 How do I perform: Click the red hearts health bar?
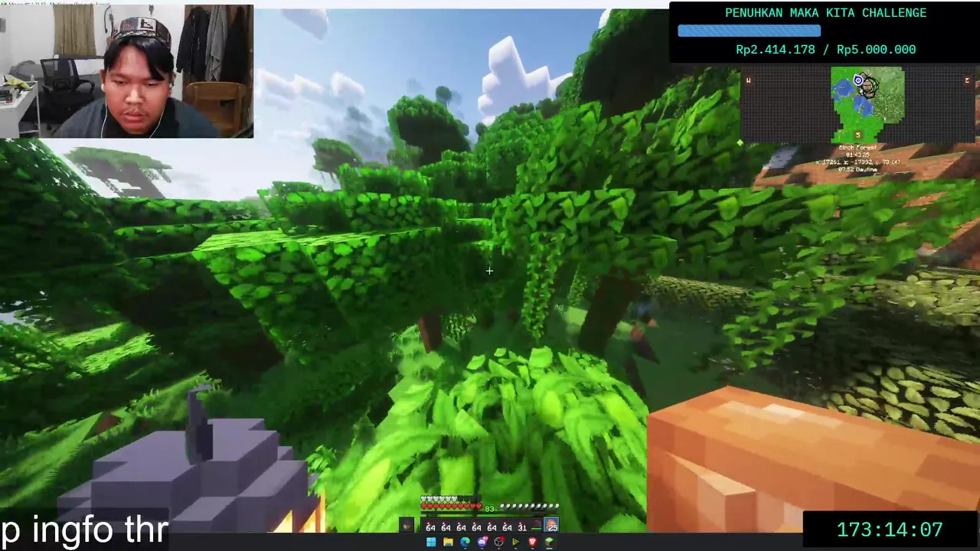(x=451, y=507)
